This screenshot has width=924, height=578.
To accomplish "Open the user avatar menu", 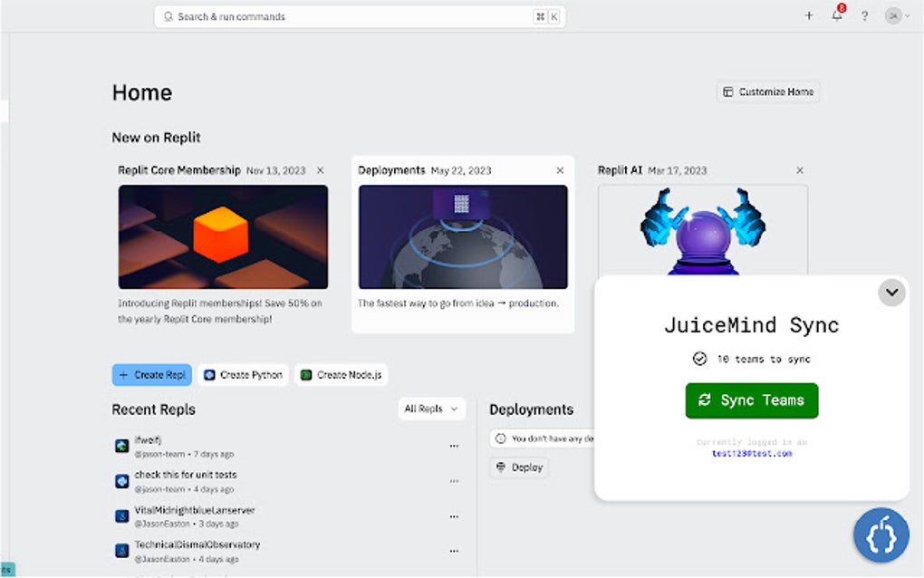I will click(898, 16).
